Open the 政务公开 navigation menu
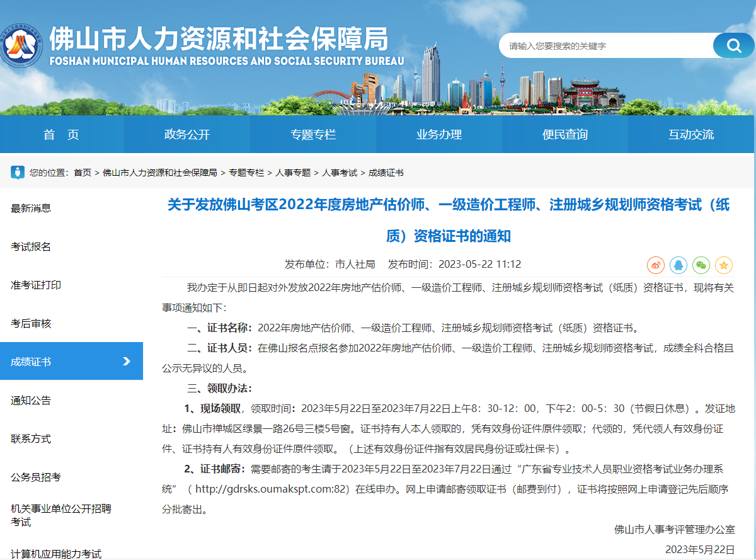Image resolution: width=756 pixels, height=560 pixels. pos(186,134)
